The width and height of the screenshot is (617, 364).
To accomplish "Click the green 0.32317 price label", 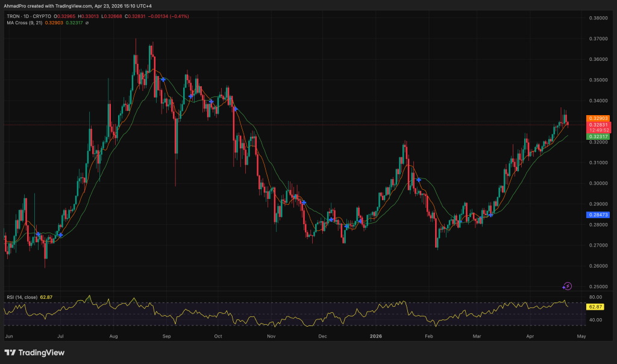I will (598, 137).
